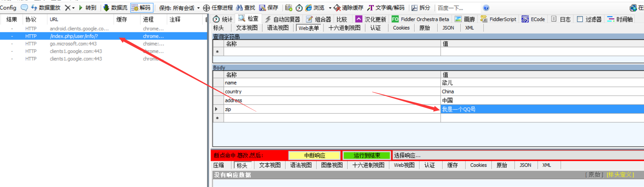
Task: Open the 自动回复器 (AutoResponder) tab
Action: [282, 19]
